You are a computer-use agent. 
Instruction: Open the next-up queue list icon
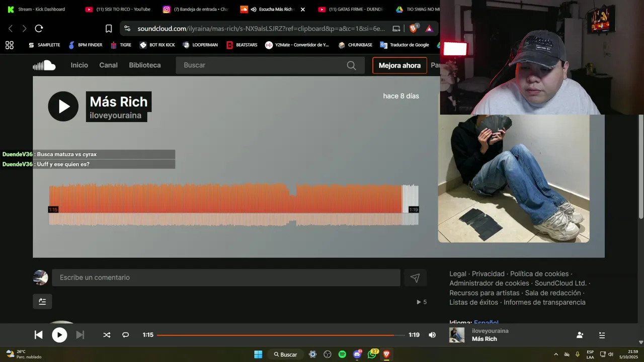[x=602, y=335]
